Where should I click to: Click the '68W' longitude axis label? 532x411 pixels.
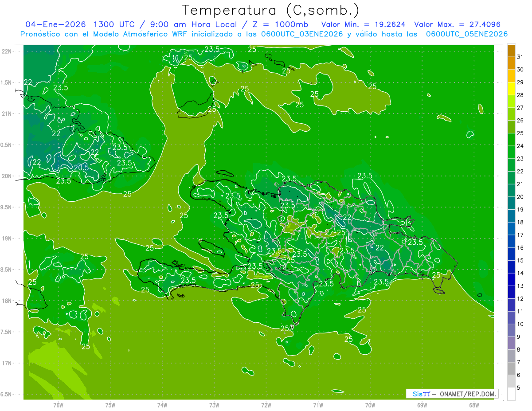coord(473,405)
